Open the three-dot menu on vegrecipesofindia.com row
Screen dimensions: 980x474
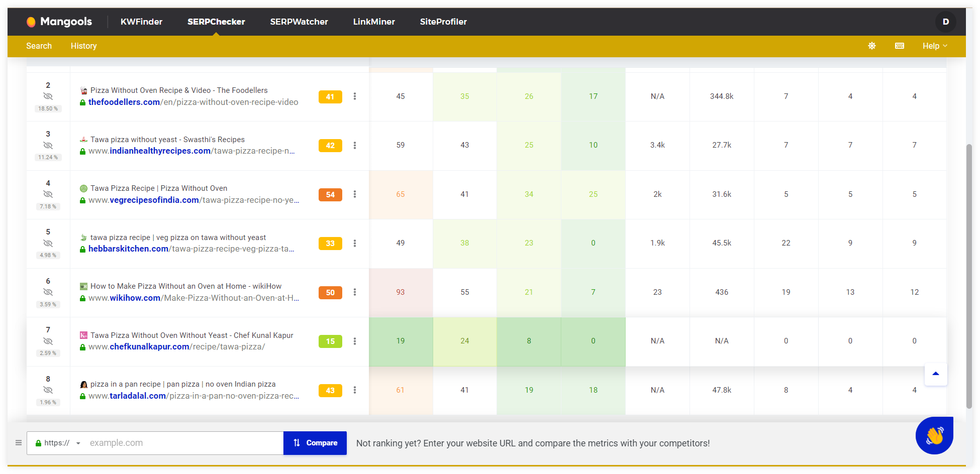point(355,194)
